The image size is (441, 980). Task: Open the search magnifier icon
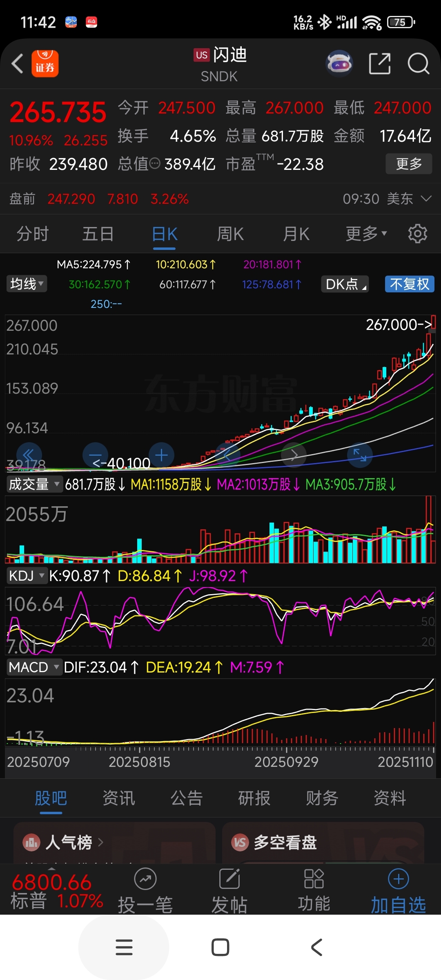click(x=419, y=64)
